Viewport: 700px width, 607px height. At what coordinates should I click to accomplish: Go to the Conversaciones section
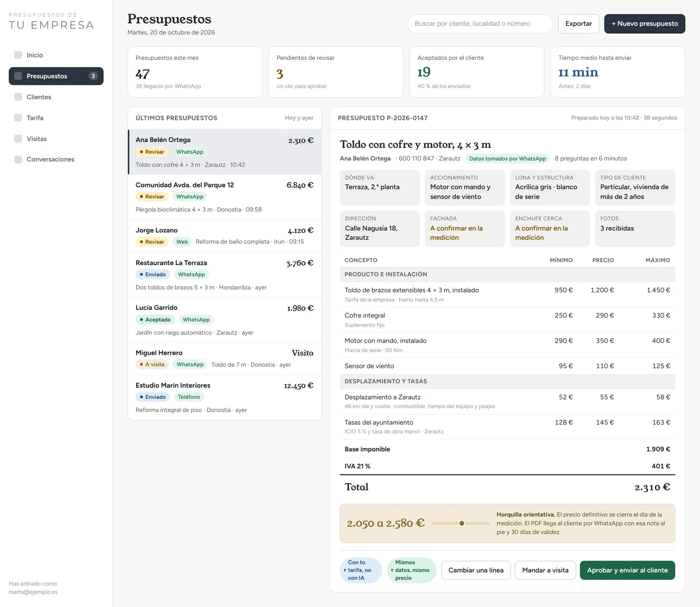(x=56, y=159)
